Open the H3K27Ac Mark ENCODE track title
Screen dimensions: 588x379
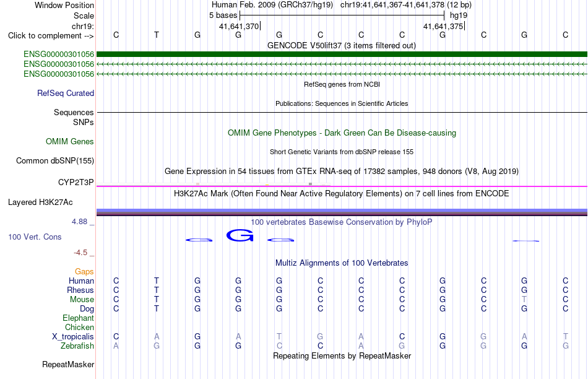342,194
